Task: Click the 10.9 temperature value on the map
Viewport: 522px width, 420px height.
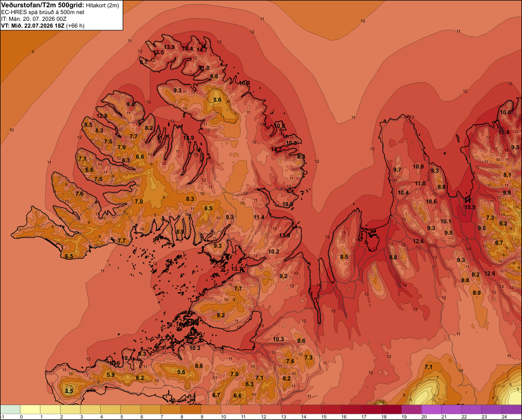Action: coord(418,166)
